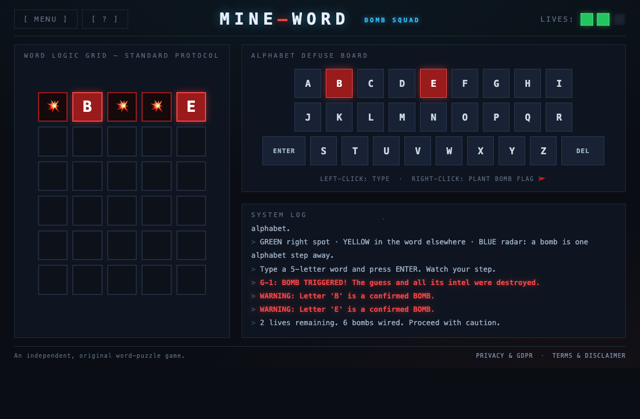Click the S key

click(x=324, y=151)
